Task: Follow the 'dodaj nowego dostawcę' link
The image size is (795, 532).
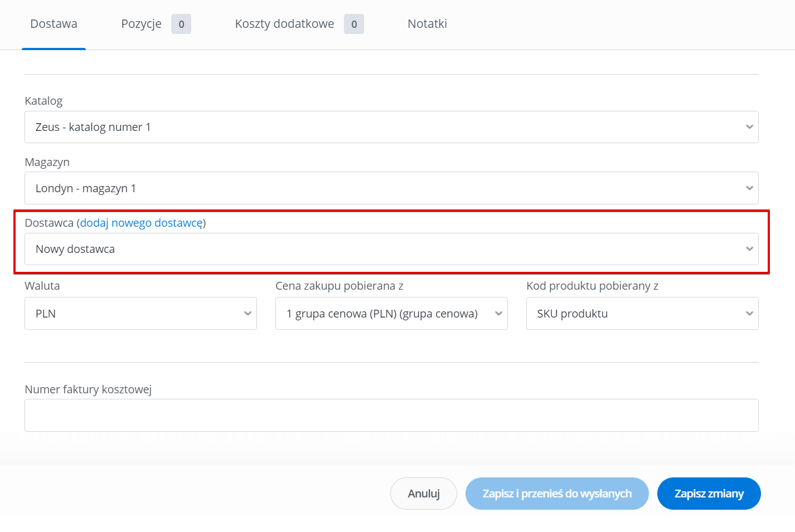Action: [142, 223]
